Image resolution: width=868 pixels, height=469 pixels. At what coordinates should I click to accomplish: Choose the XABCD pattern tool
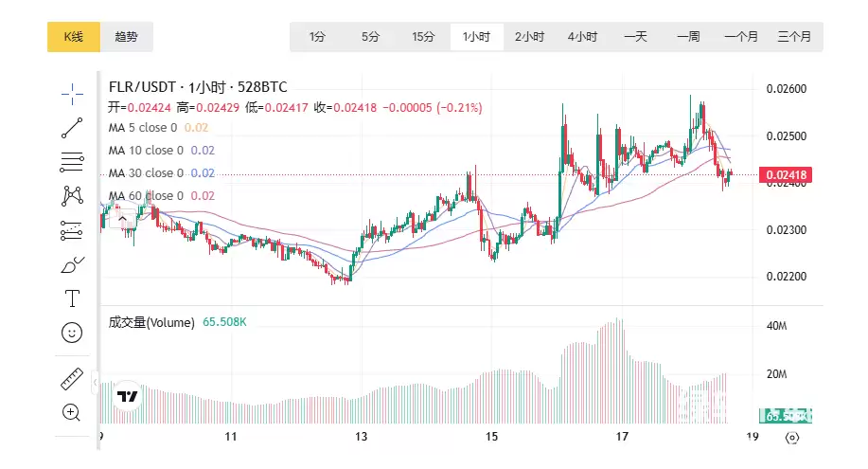[x=72, y=196]
